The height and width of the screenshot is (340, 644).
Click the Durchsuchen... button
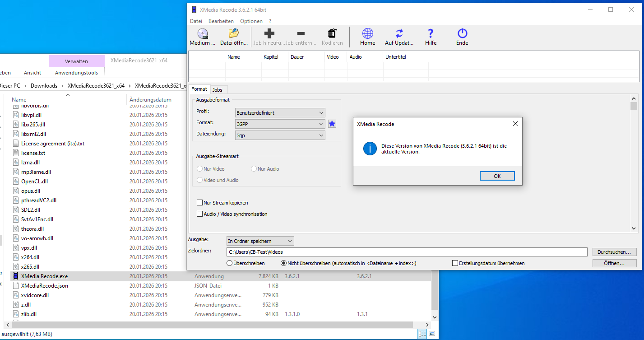[614, 252]
